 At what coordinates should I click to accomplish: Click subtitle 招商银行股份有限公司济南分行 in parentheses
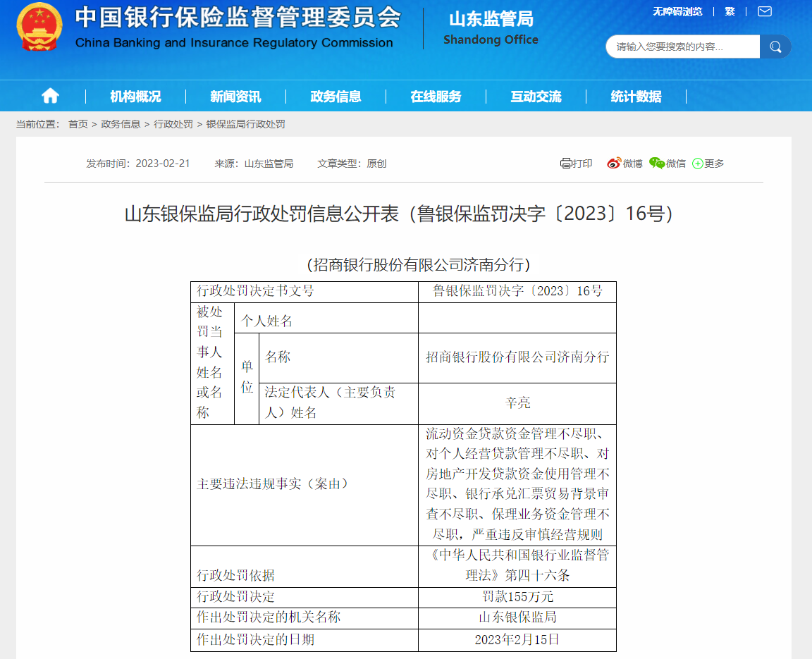click(419, 265)
